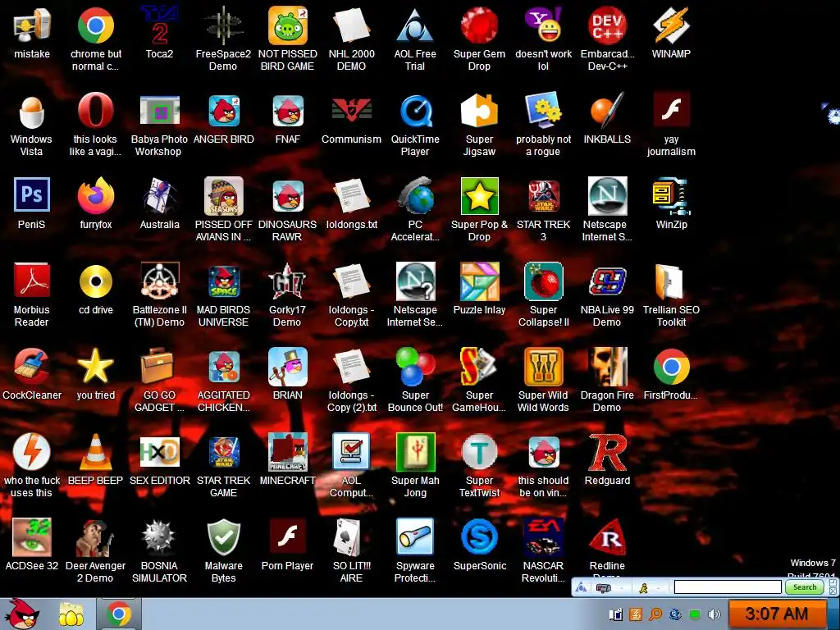Open the AOL Free Trial shortcut
Image resolution: width=840 pixels, height=630 pixels.
pyautogui.click(x=415, y=25)
